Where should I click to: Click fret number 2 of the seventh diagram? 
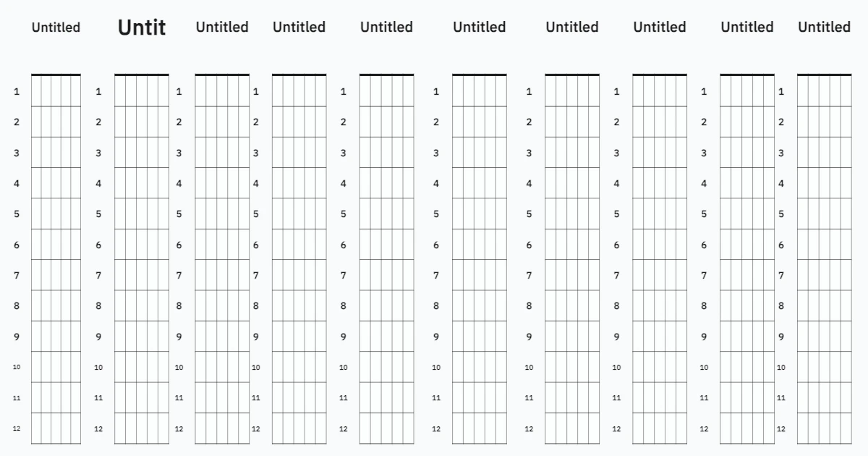529,122
